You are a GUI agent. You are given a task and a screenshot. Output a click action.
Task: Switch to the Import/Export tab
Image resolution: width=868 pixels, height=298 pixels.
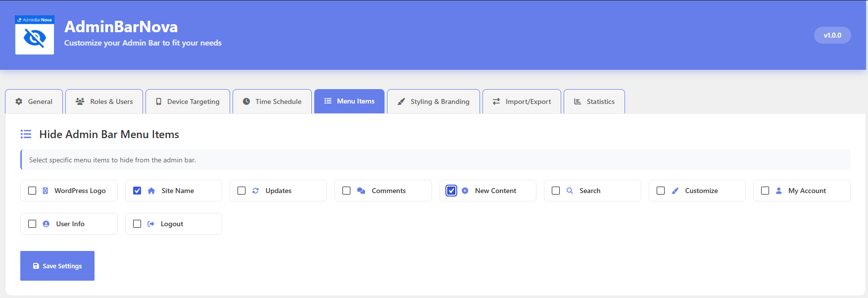522,101
